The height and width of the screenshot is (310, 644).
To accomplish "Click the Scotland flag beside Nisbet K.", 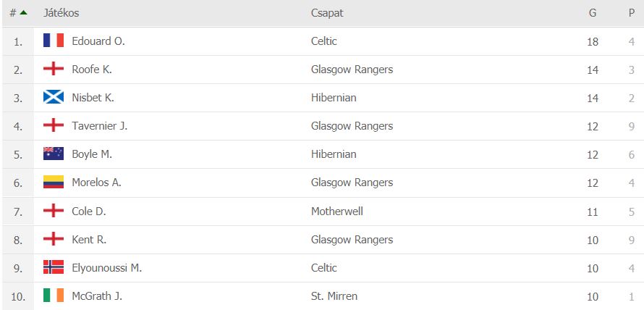I will [x=54, y=98].
